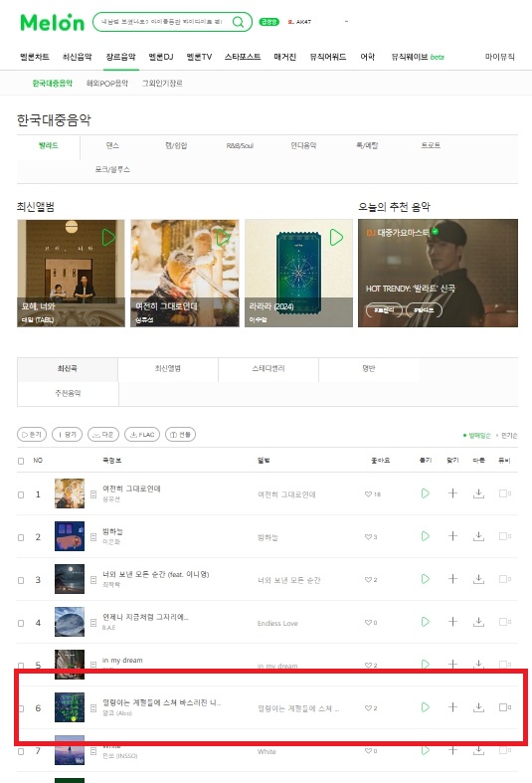Switch to the 댄스 genre tab
This screenshot has height=783, width=532.
[112, 146]
